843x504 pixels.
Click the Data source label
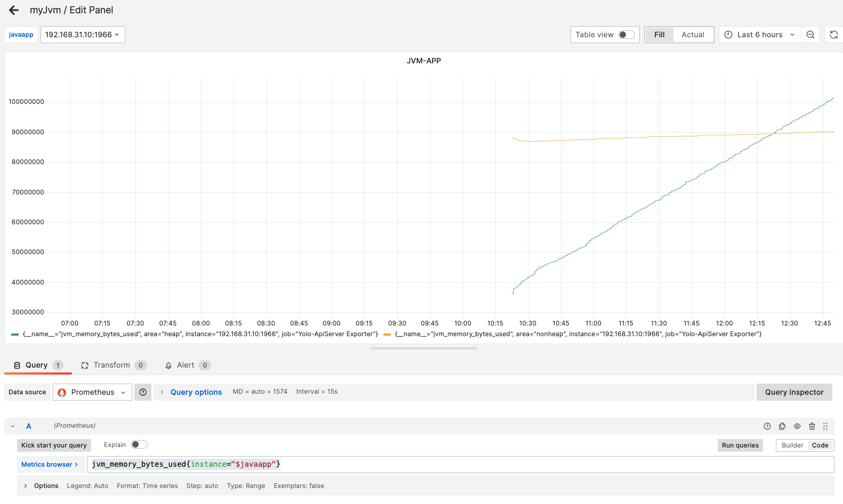(x=27, y=392)
